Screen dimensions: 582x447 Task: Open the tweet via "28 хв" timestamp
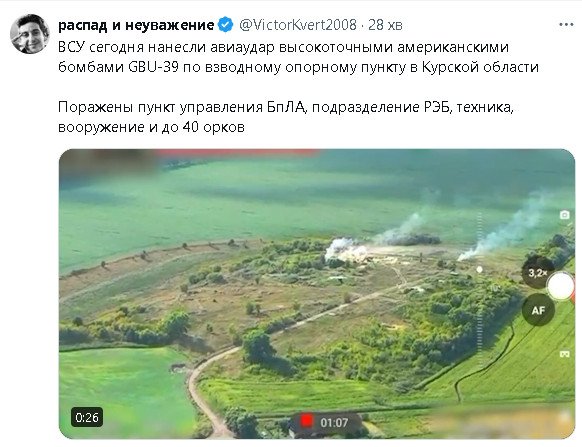coord(385,25)
